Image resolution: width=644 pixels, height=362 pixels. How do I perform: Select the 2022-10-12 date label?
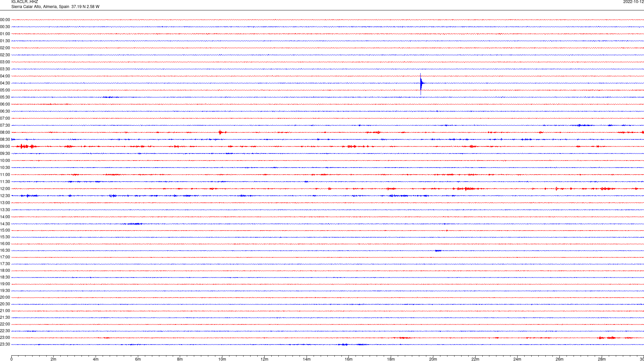click(x=633, y=2)
